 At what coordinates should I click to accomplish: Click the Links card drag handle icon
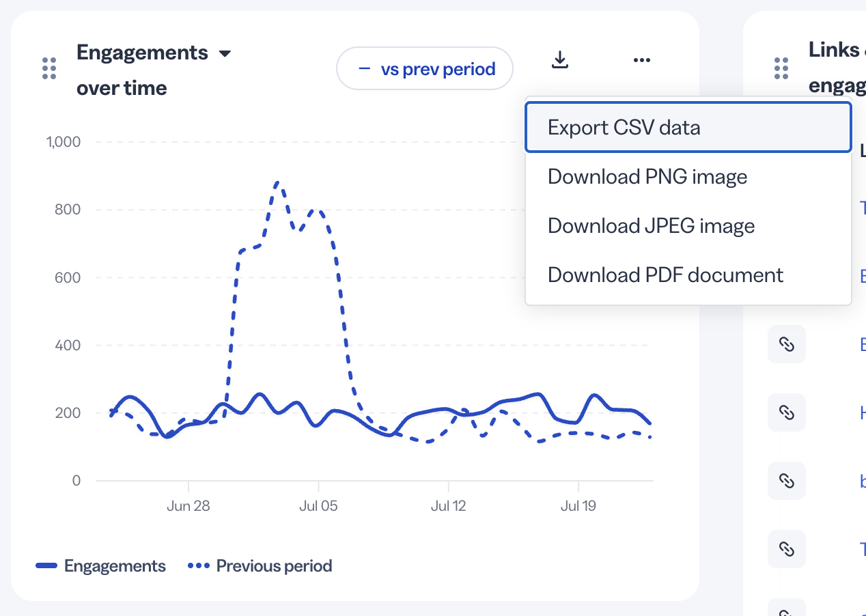tap(781, 68)
